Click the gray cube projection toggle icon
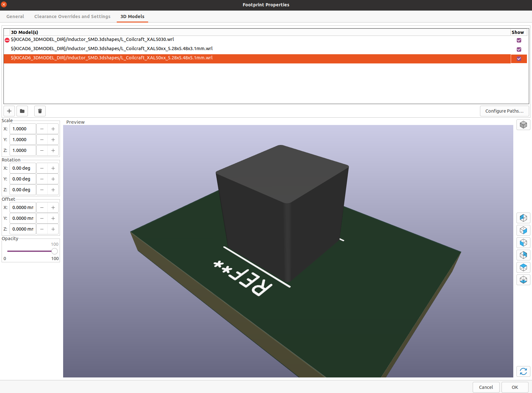 pyautogui.click(x=523, y=125)
